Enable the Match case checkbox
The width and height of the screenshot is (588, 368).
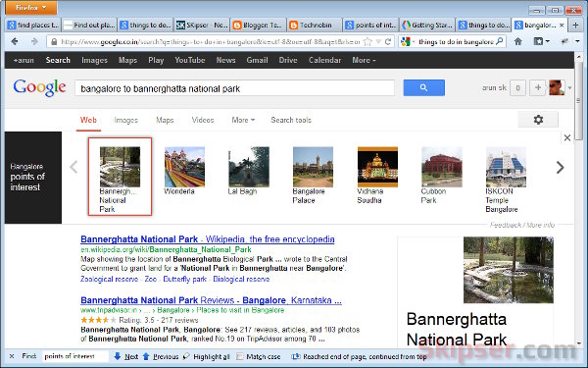(240, 356)
